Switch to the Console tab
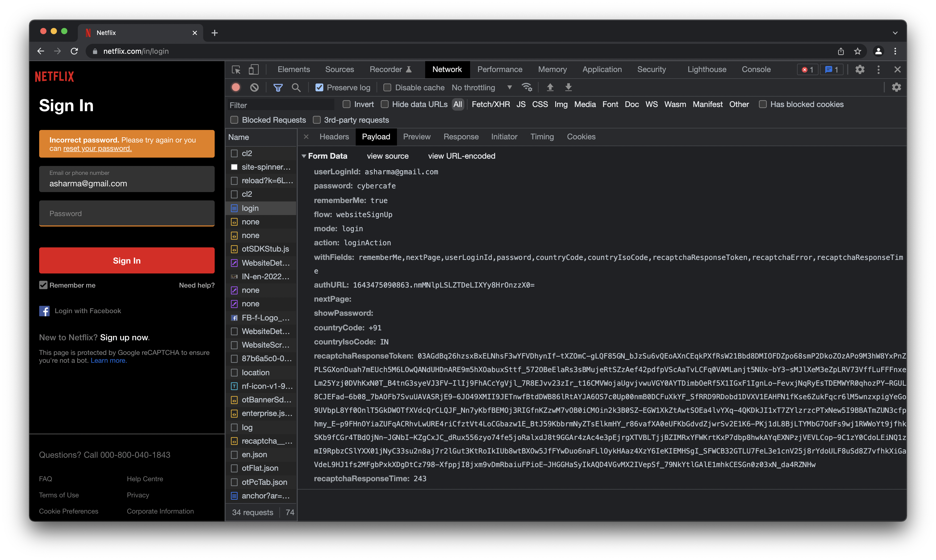This screenshot has height=560, width=936. (756, 69)
